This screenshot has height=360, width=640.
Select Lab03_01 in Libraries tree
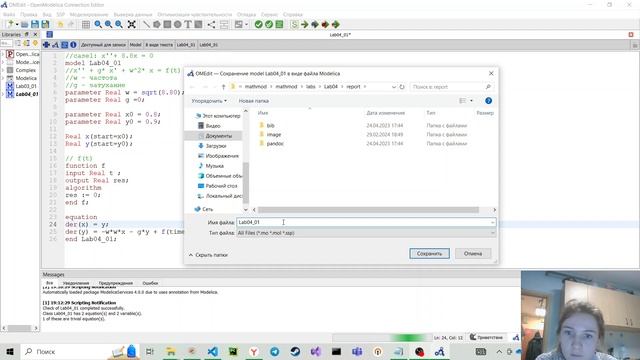26,86
